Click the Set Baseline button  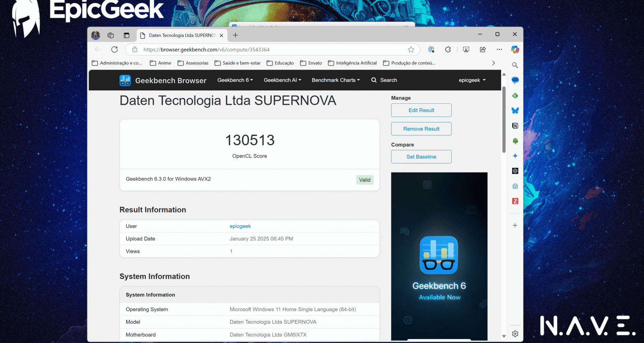[421, 157]
